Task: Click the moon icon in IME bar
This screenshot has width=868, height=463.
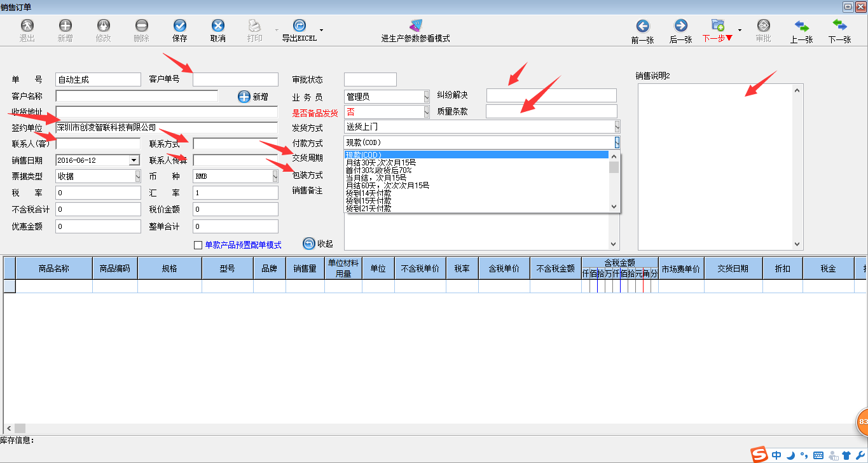Action: pos(790,455)
